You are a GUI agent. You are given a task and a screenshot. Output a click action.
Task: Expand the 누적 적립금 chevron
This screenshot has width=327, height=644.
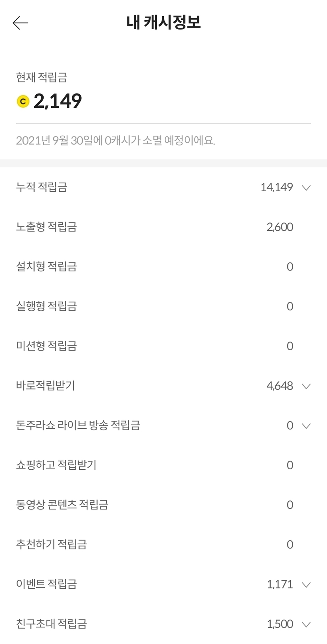[306, 188]
